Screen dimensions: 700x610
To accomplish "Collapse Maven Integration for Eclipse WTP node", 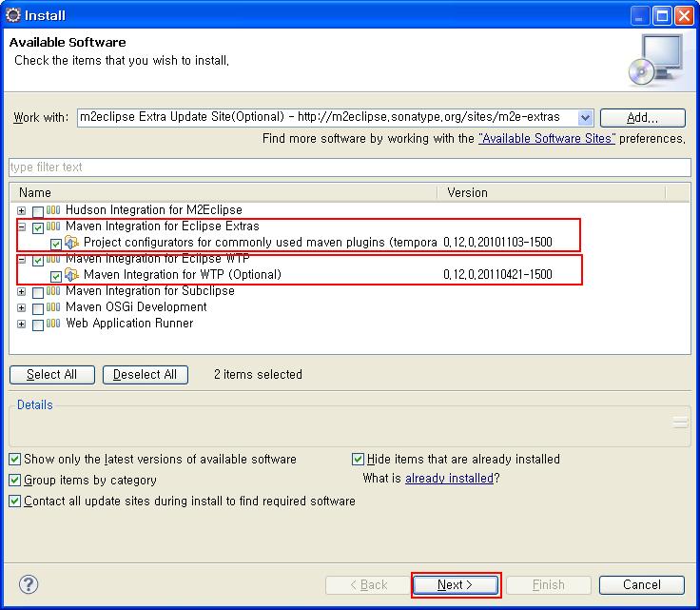I will (22, 259).
